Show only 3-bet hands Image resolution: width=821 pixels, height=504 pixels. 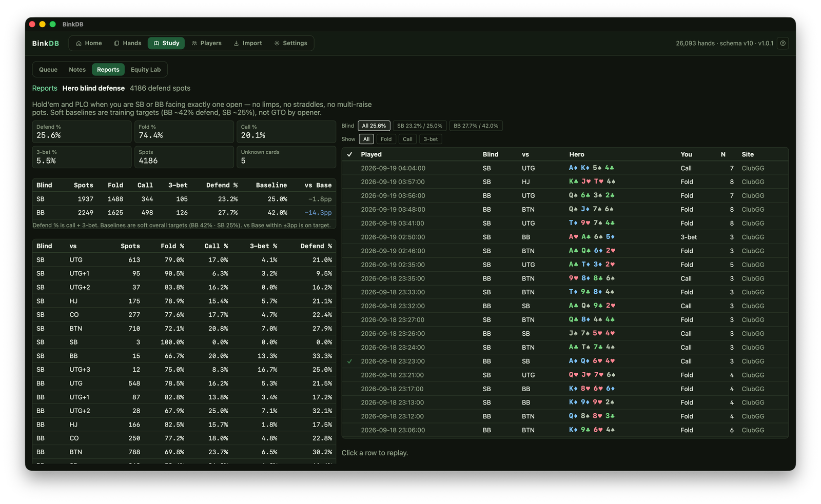(x=431, y=139)
